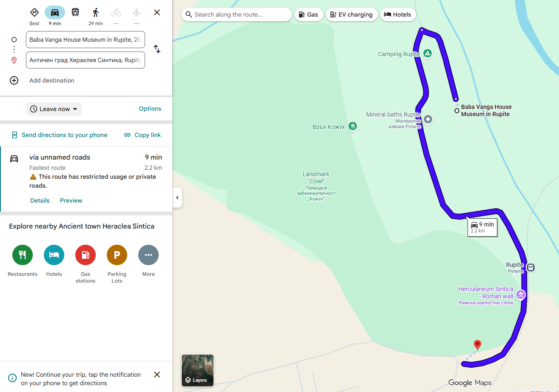This screenshot has width=559, height=392.
Task: Open the Layers map thumbnail
Action: click(x=197, y=370)
